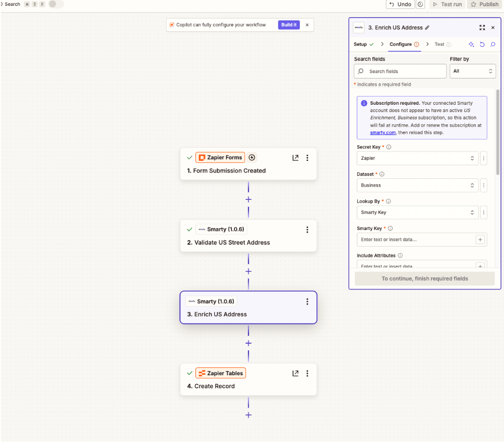The image size is (504, 442).
Task: Click the Search label at top left
Action: tap(12, 4)
